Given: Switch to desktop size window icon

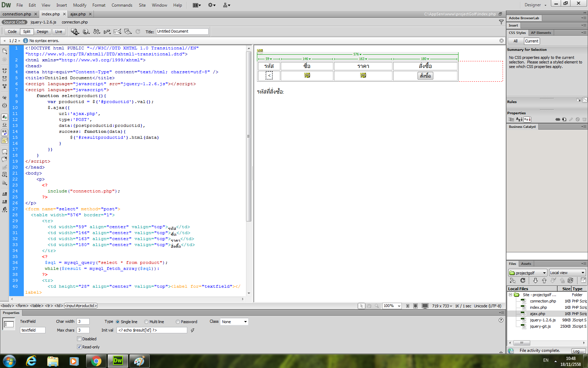Looking at the screenshot, I should (425, 306).
